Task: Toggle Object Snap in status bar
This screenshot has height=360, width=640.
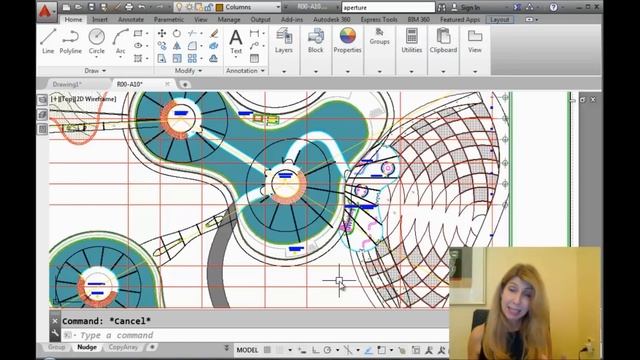Action: (381, 350)
